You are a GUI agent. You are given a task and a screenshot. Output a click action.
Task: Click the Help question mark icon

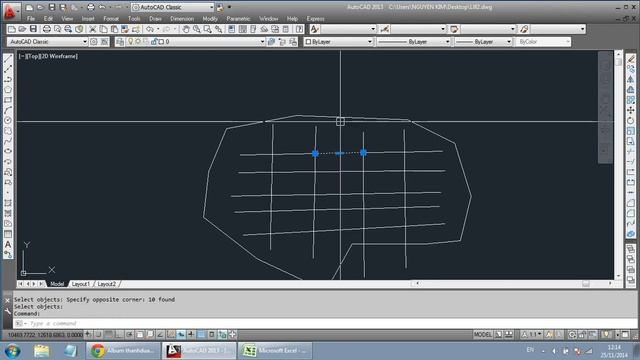pos(300,29)
